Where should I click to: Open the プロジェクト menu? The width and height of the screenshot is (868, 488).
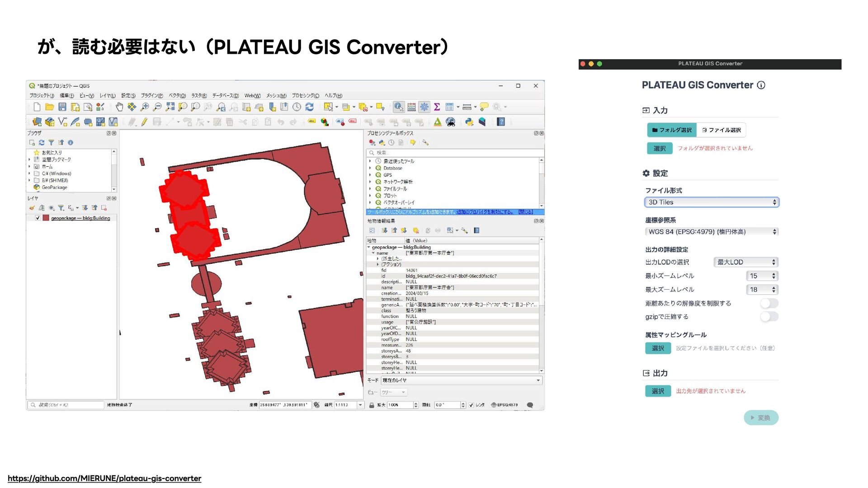pyautogui.click(x=42, y=96)
